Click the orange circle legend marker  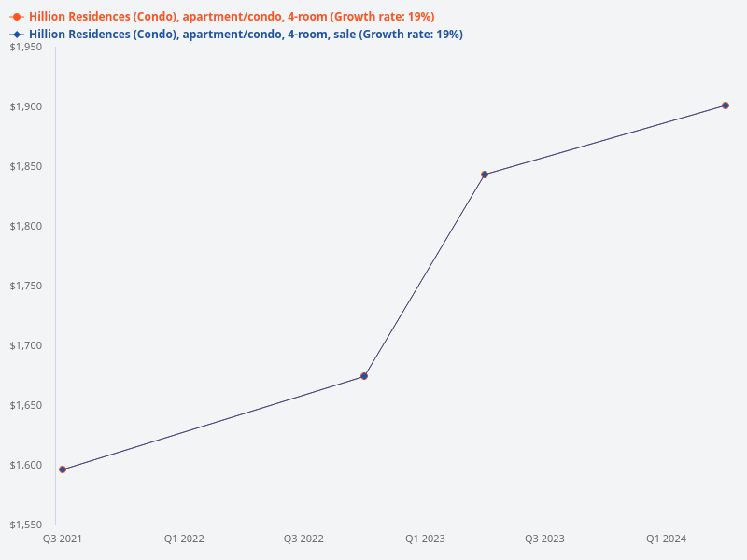[x=16, y=17]
